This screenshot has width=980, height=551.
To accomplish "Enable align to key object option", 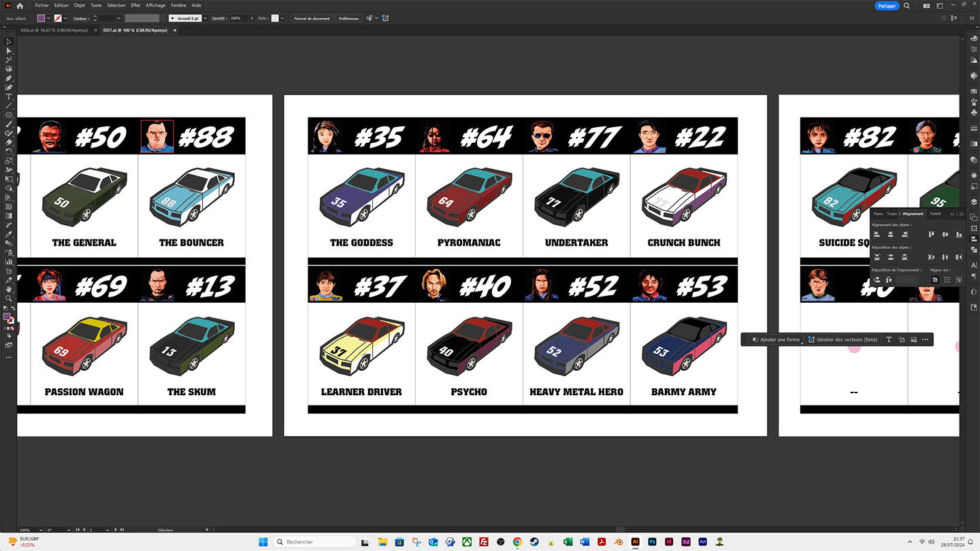I will [959, 280].
